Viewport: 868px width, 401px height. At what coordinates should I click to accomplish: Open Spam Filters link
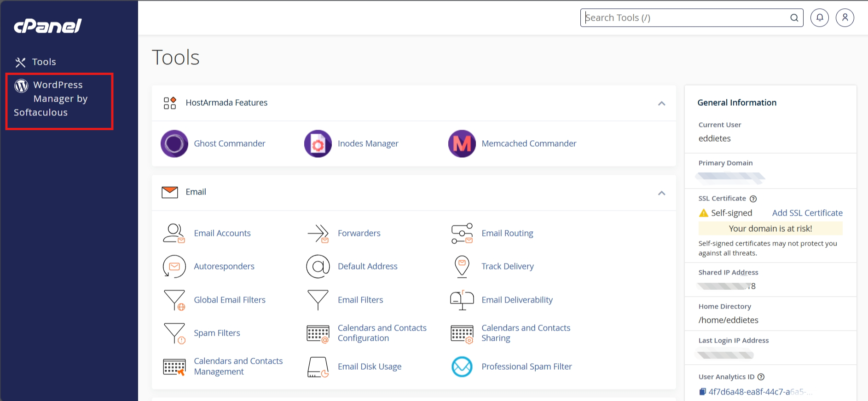point(217,333)
